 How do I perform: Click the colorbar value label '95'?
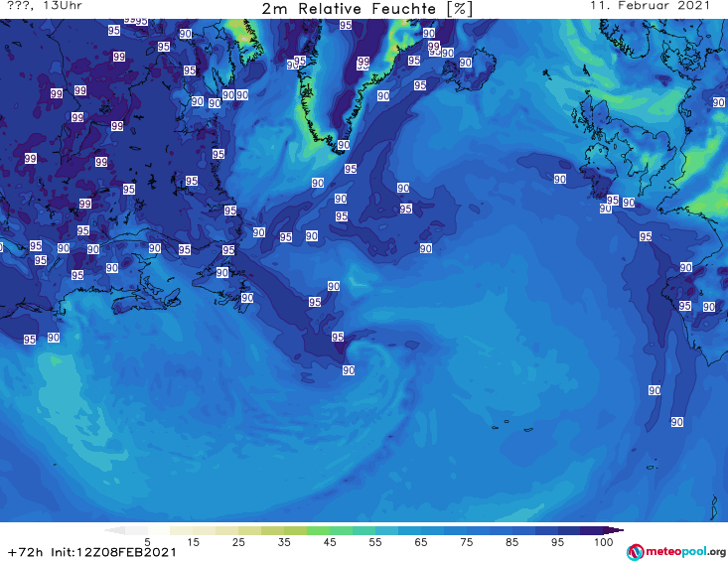click(557, 542)
